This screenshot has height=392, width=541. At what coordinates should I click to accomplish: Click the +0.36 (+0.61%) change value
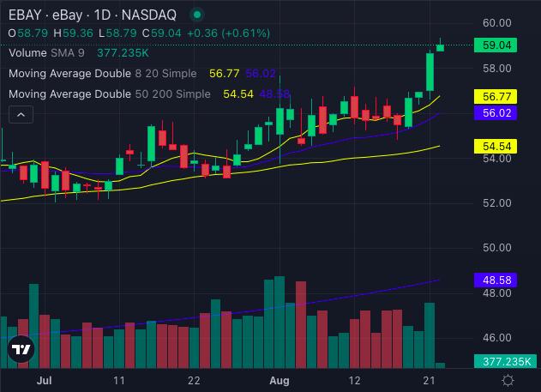coord(228,33)
